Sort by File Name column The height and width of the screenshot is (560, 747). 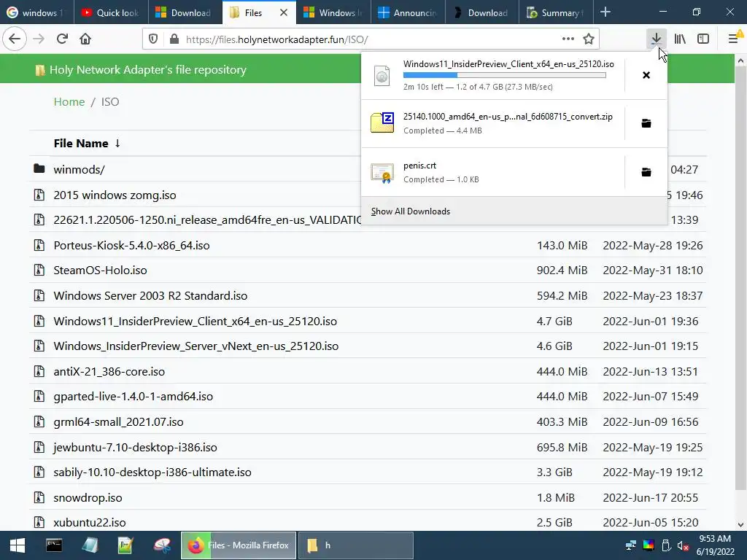[87, 144]
